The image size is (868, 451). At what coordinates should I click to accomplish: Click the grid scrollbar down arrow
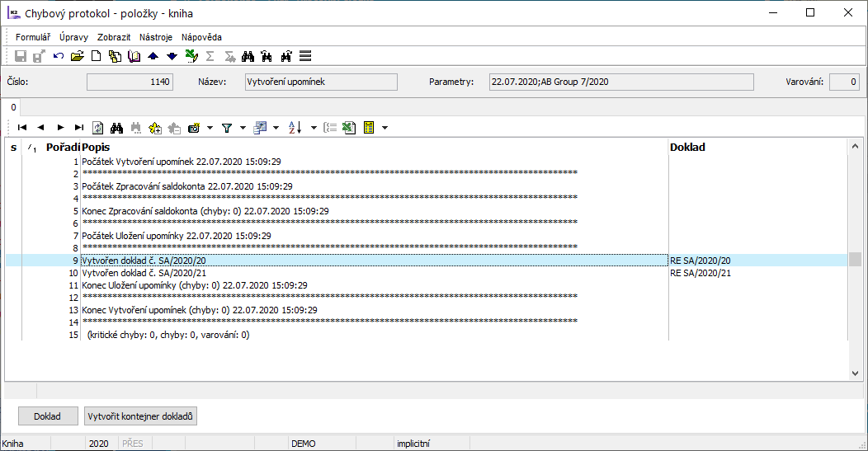[856, 373]
